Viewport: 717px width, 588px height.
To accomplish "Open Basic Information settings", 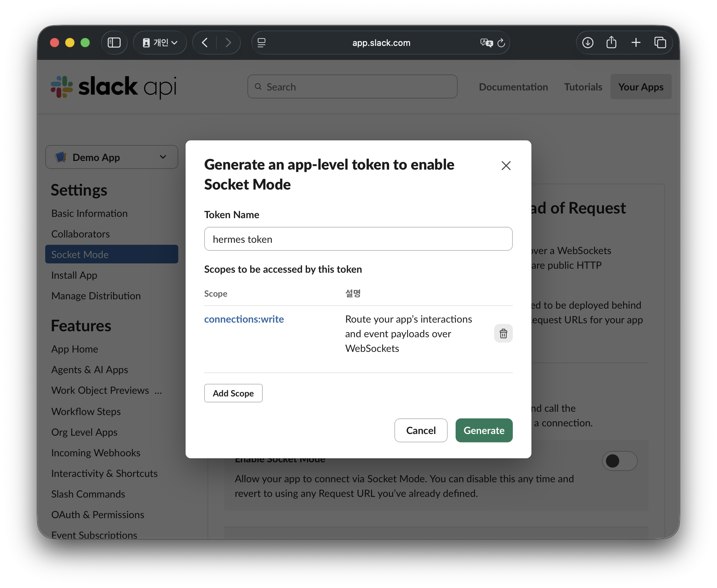I will (89, 214).
